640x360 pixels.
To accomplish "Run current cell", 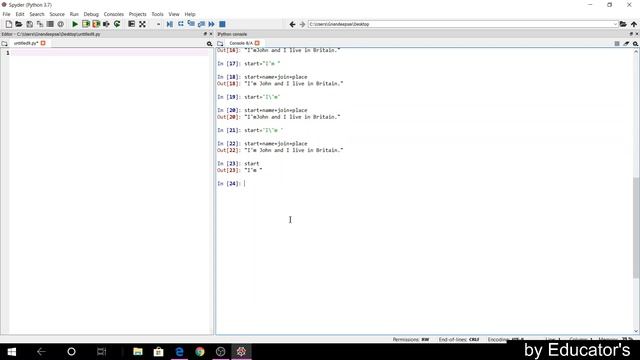I will click(x=86, y=24).
